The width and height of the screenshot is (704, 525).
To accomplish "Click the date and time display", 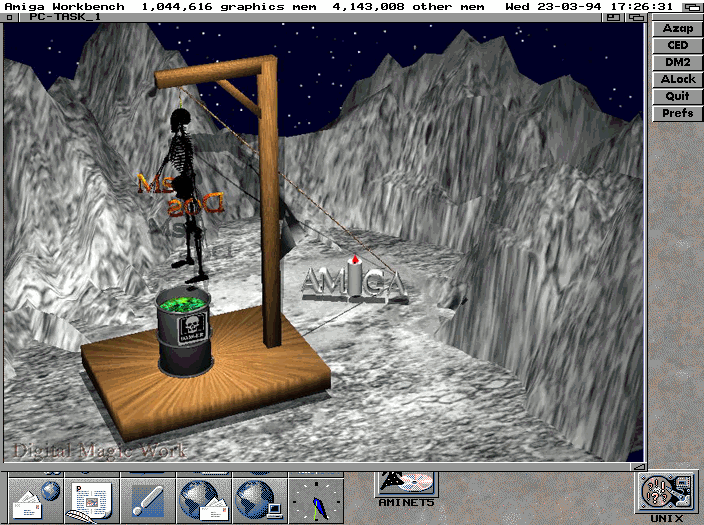I will 589,7.
